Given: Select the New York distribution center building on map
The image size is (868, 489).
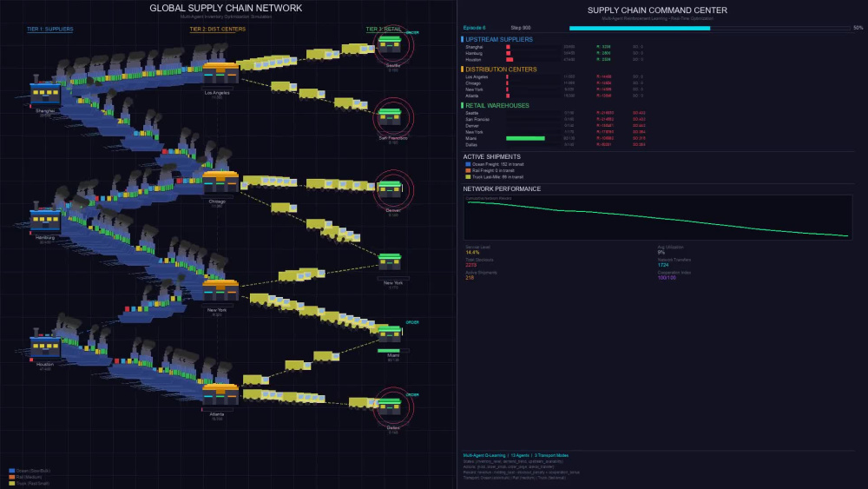Looking at the screenshot, I should [x=220, y=290].
